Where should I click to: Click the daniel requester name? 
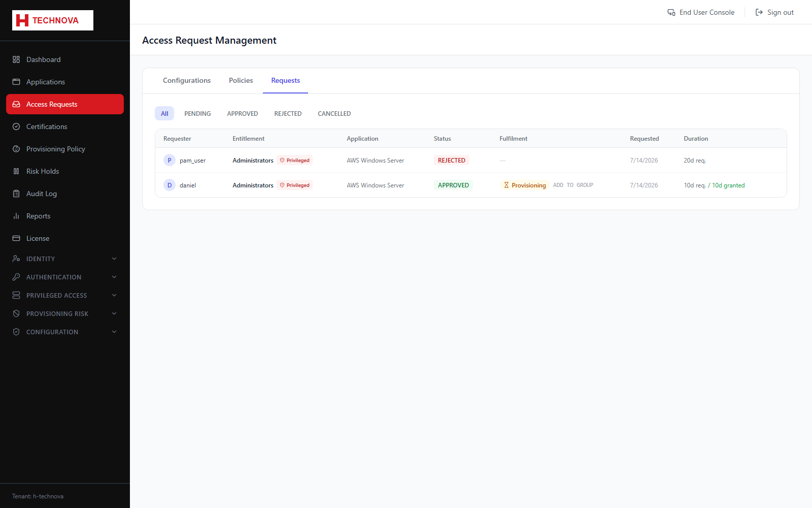[188, 185]
